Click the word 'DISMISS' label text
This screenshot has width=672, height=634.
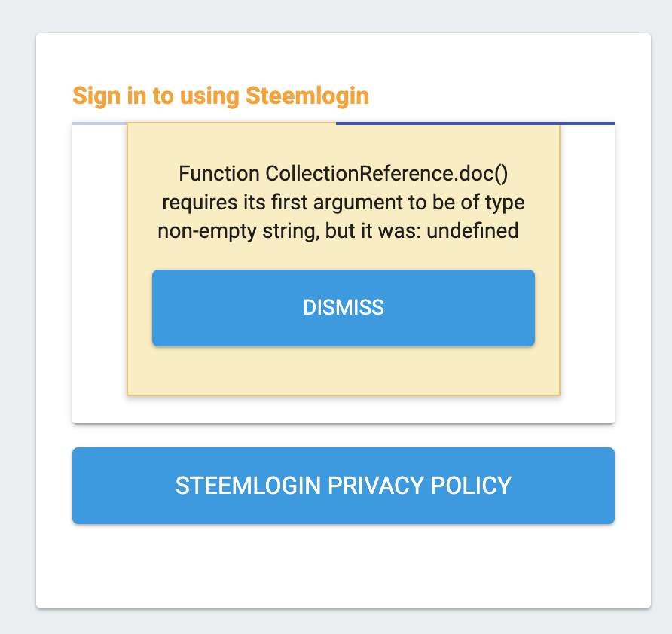click(343, 308)
